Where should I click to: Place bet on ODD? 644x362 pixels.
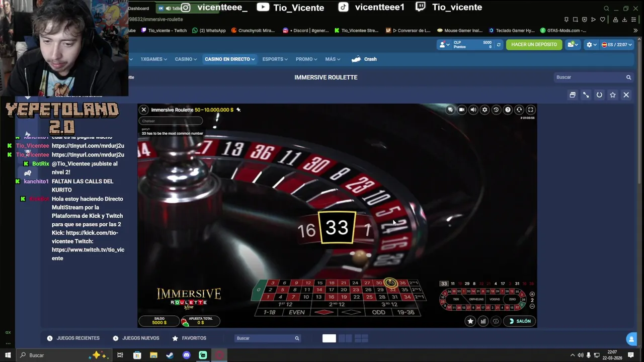(x=378, y=312)
